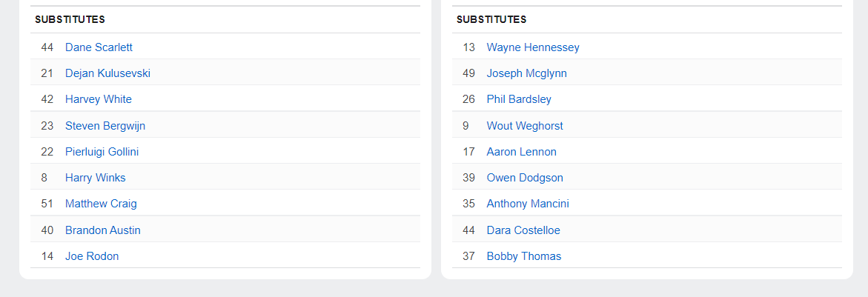Screen dimensions: 868x297
Task: Click Joe Rodon's name
Action: click(x=92, y=256)
